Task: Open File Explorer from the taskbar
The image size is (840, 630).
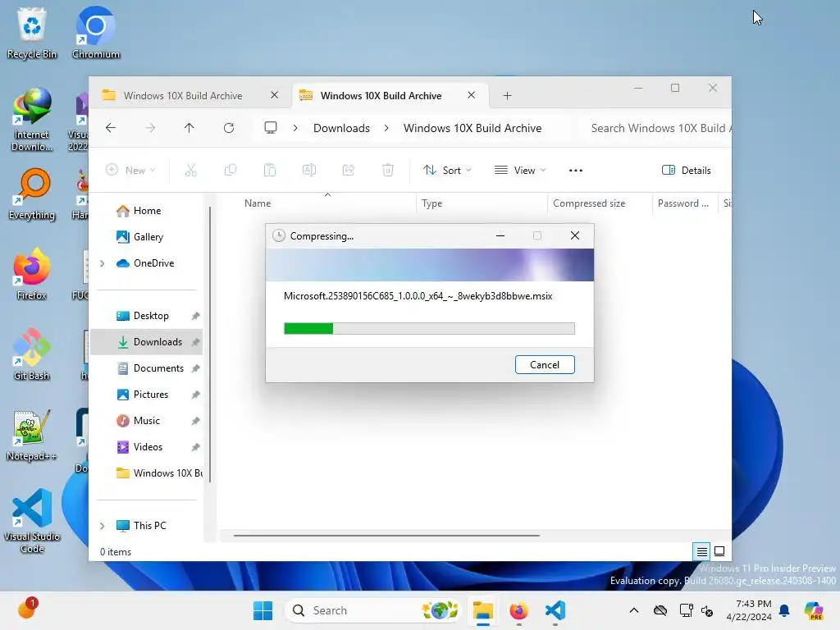Action: tap(482, 610)
